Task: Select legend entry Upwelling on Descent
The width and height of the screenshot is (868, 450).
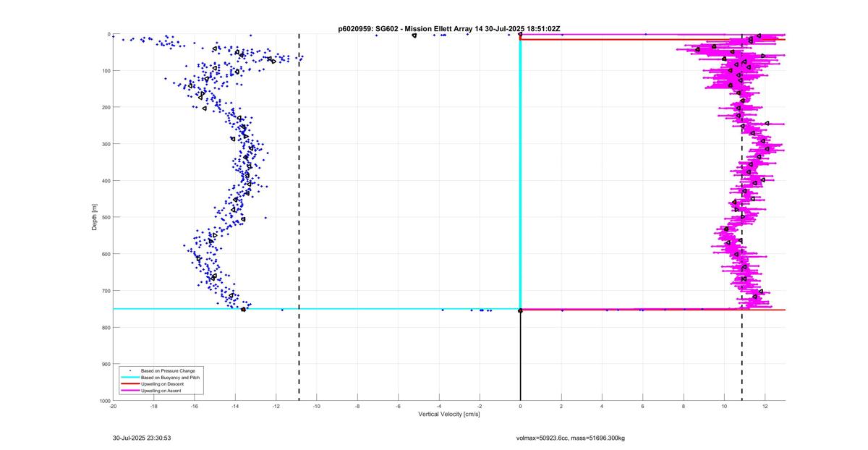Action: pos(162,383)
